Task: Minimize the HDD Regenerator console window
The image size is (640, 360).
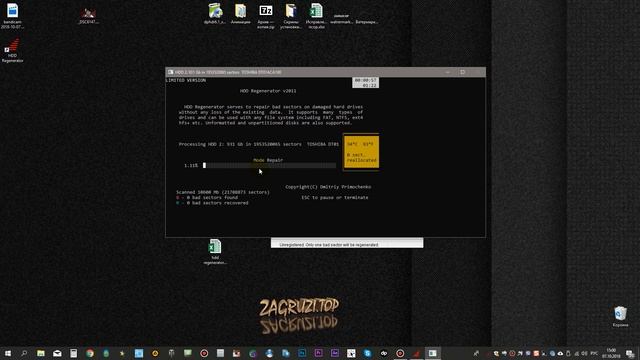Action: point(447,72)
